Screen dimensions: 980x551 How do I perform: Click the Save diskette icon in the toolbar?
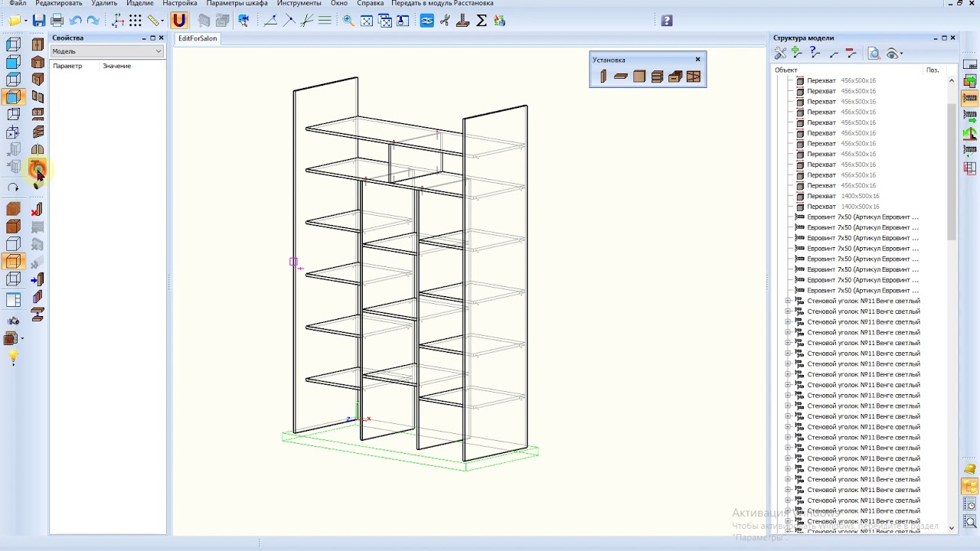coord(39,21)
